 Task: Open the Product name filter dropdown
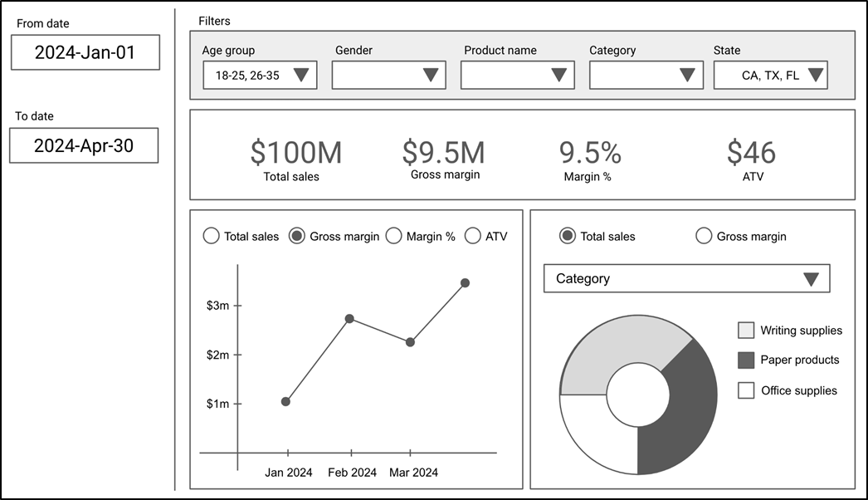pyautogui.click(x=517, y=75)
